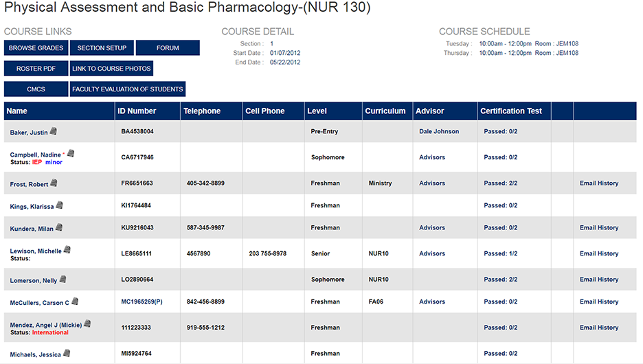Image resolution: width=643 pixels, height=364 pixels.
Task: Click the icon beside Frost, Robert
Action: pyautogui.click(x=54, y=183)
